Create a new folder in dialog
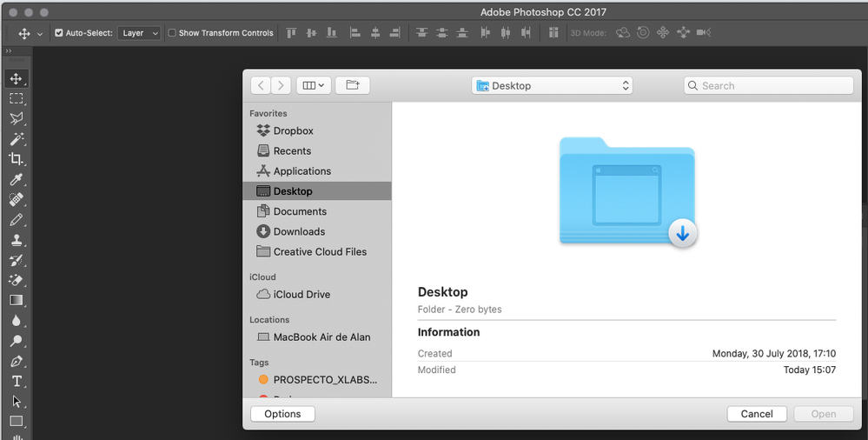The height and width of the screenshot is (440, 868). click(x=353, y=85)
